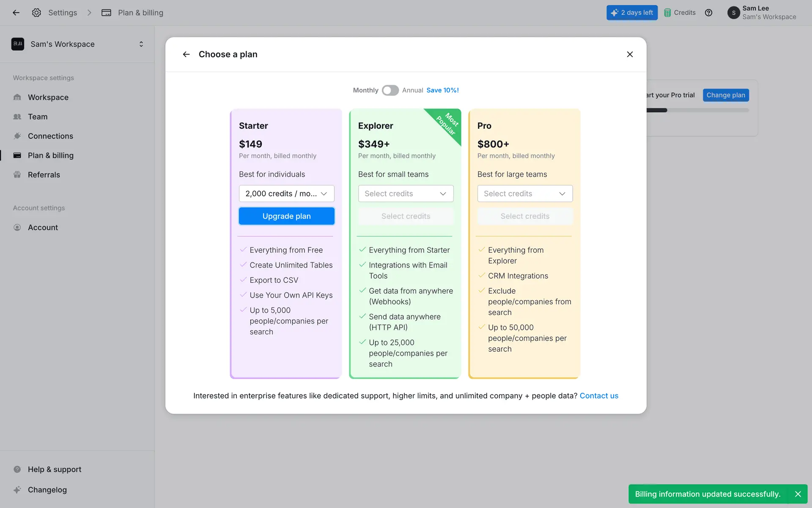Open Referrals in sidebar
The image size is (812, 508).
click(x=44, y=175)
